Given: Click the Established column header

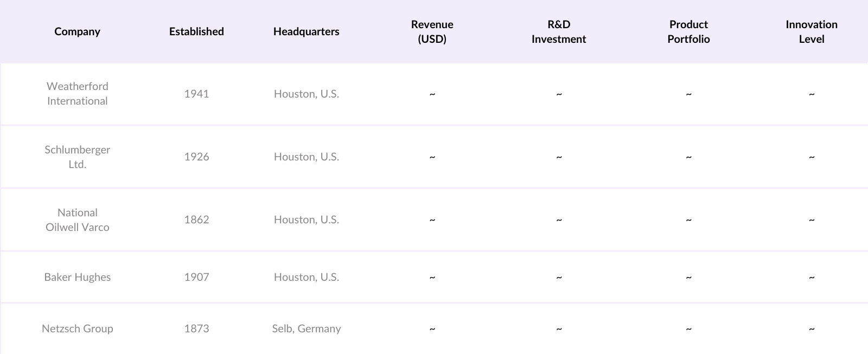Looking at the screenshot, I should pyautogui.click(x=196, y=31).
